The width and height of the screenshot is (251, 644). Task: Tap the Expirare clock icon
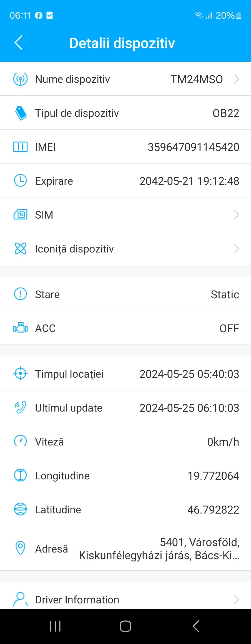(20, 181)
